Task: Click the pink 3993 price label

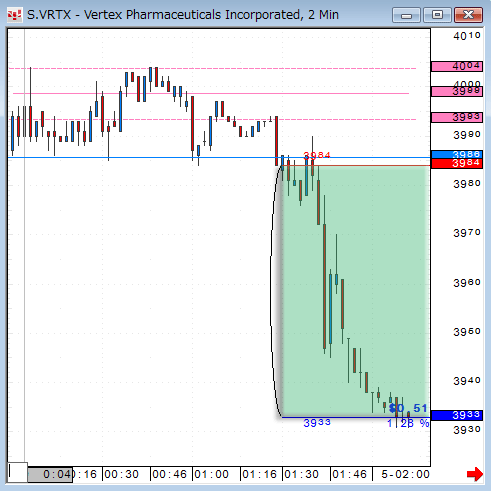Action: 457,117
